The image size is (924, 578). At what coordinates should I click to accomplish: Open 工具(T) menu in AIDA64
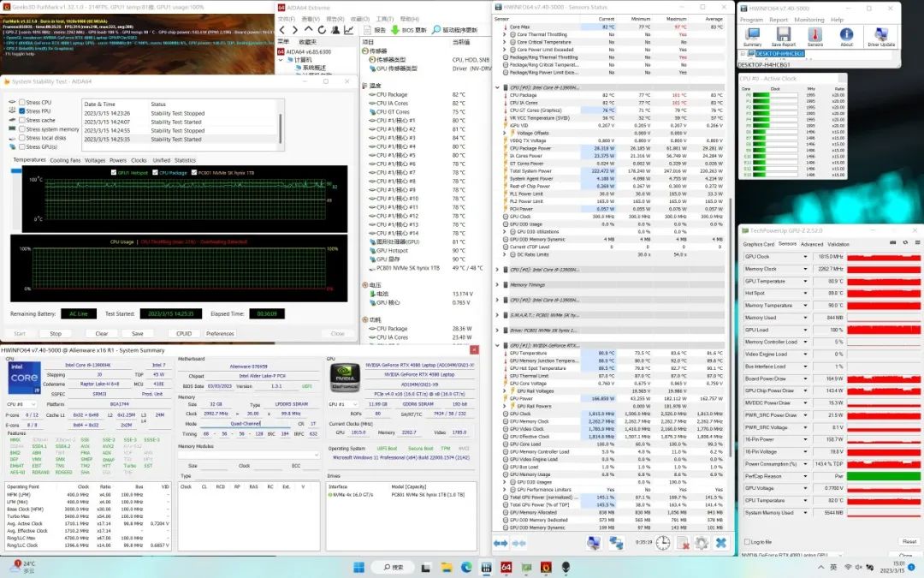click(385, 20)
